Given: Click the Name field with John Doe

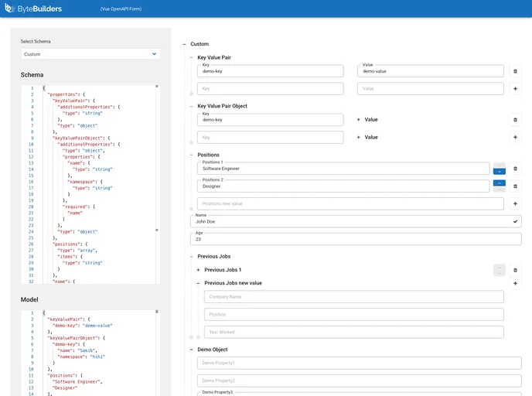Looking at the screenshot, I should (x=356, y=221).
